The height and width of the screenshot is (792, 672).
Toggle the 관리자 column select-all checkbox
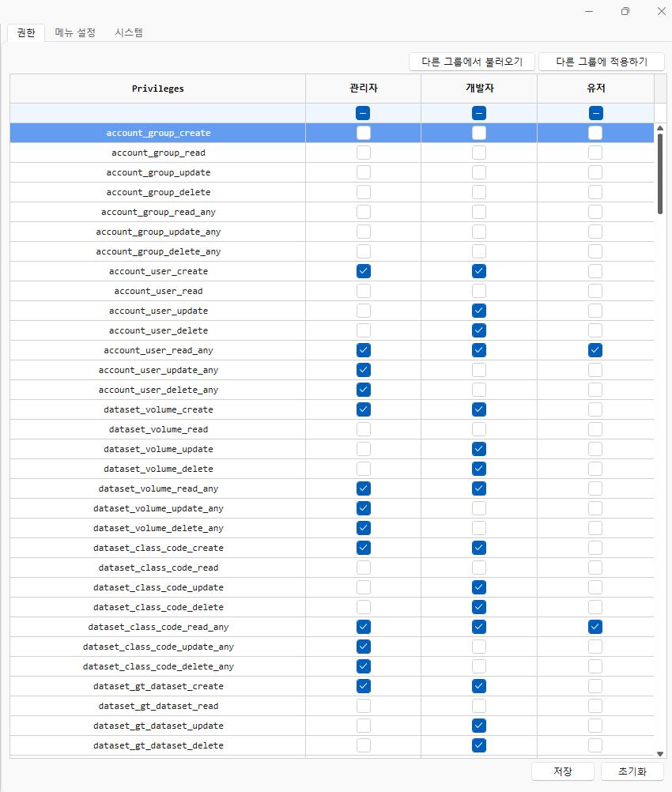[363, 113]
